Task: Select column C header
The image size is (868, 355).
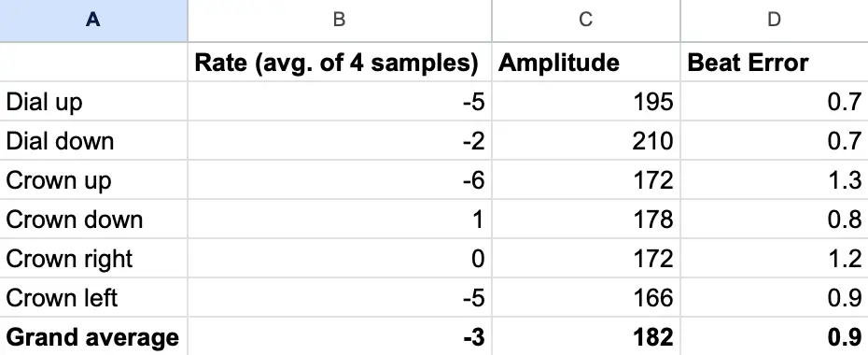Action: tap(586, 21)
